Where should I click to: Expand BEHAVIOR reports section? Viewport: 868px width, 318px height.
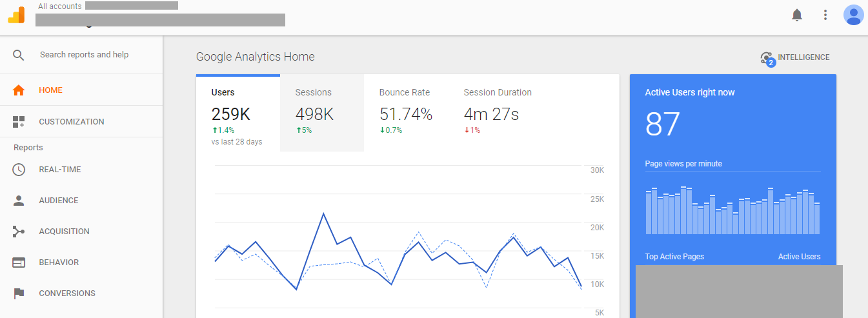[x=81, y=263]
